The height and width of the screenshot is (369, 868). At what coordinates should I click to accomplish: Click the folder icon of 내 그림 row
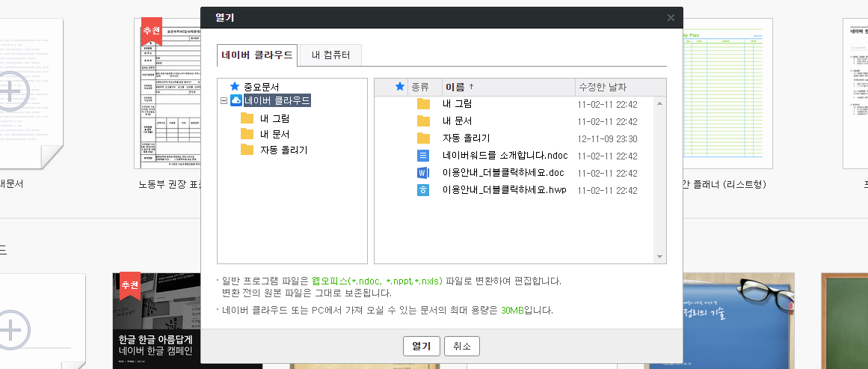(423, 104)
